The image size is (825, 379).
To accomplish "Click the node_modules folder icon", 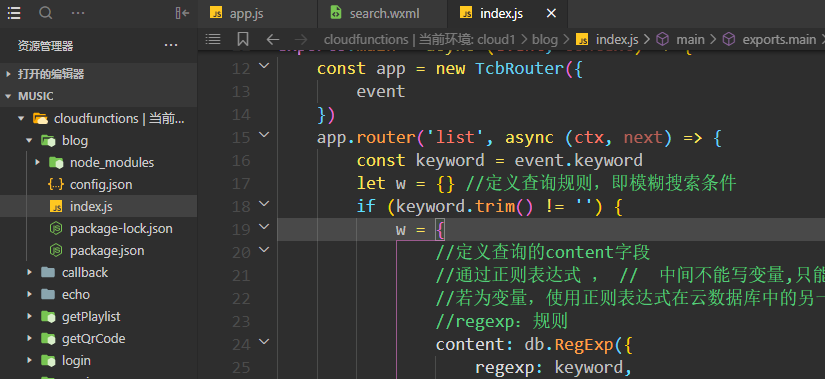I will coord(56,162).
